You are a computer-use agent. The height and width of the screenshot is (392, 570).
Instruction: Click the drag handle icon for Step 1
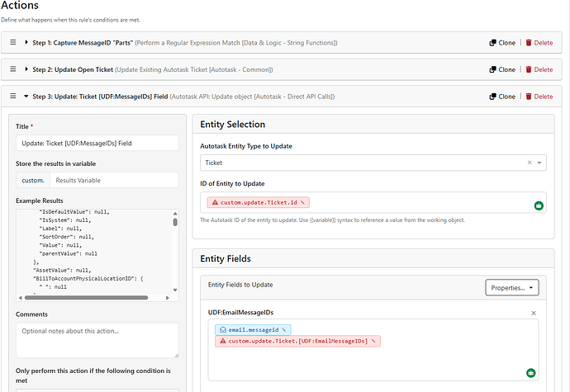click(13, 42)
